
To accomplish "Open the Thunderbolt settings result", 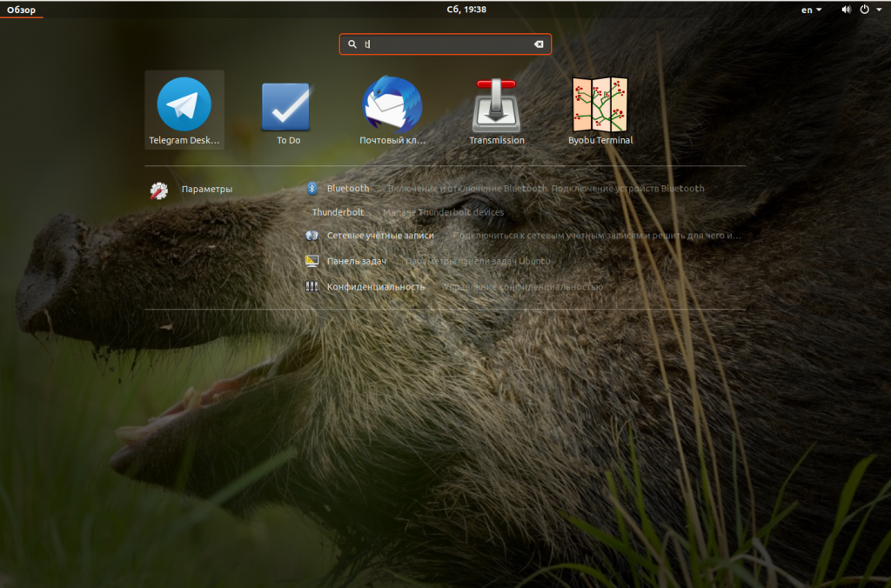I will coord(338,212).
